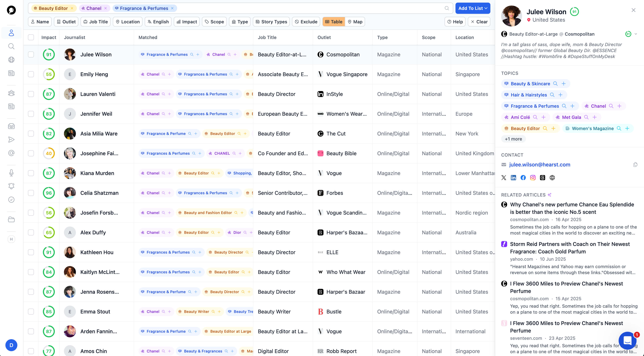
Task: Clear all active filters
Action: [479, 21]
